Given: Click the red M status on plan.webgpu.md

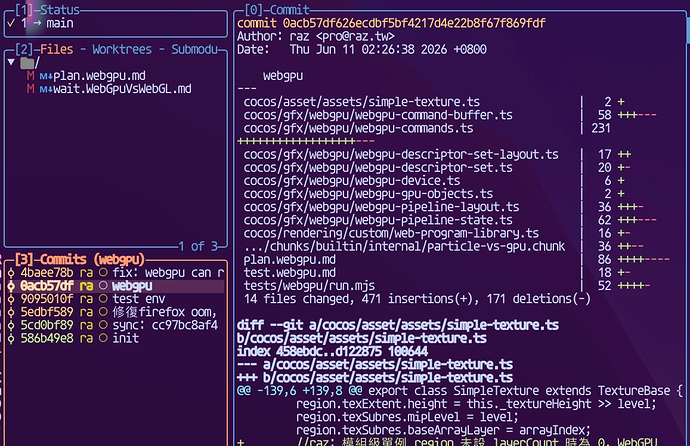Looking at the screenshot, I should 30,76.
